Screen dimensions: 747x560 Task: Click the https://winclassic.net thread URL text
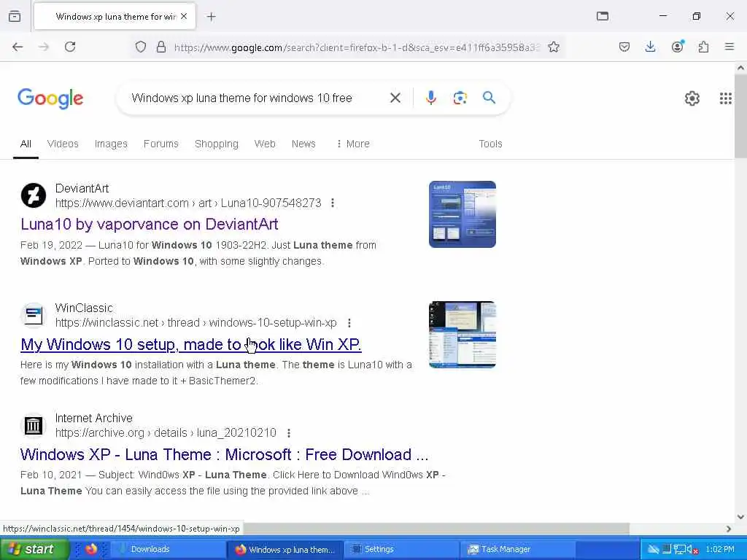(196, 323)
